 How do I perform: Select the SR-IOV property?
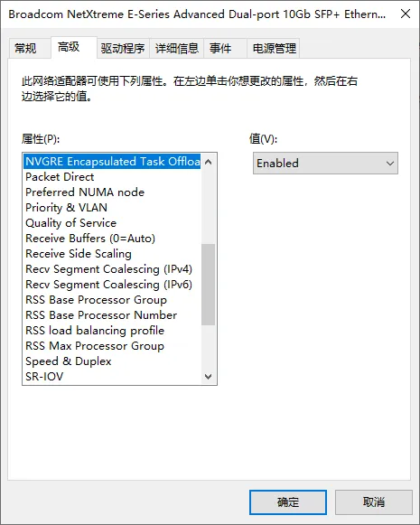click(x=112, y=377)
